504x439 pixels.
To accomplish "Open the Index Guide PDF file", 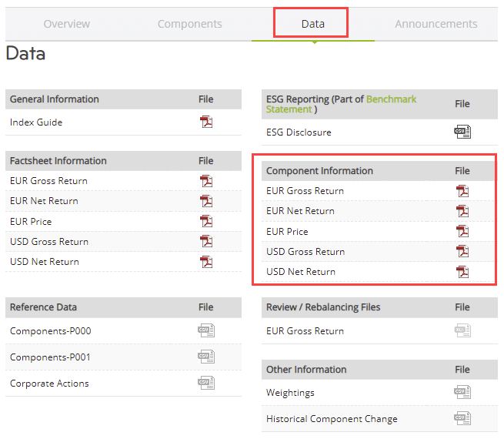I will click(205, 122).
